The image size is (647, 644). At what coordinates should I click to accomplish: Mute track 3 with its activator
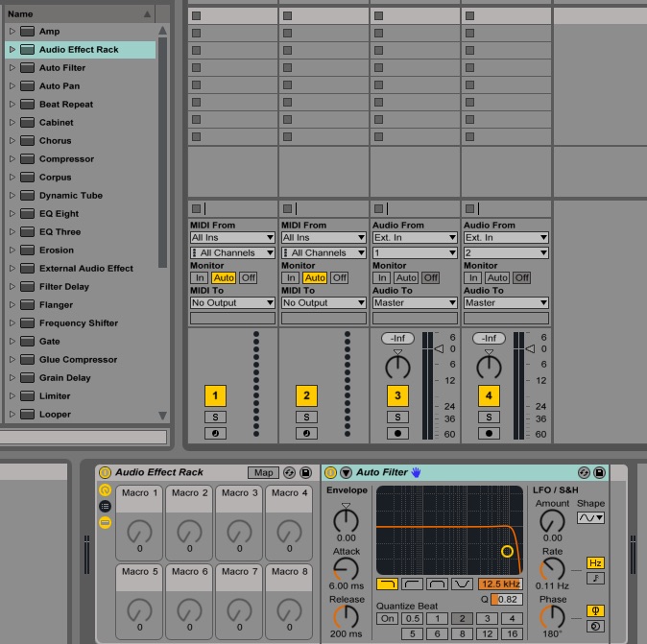click(x=397, y=395)
